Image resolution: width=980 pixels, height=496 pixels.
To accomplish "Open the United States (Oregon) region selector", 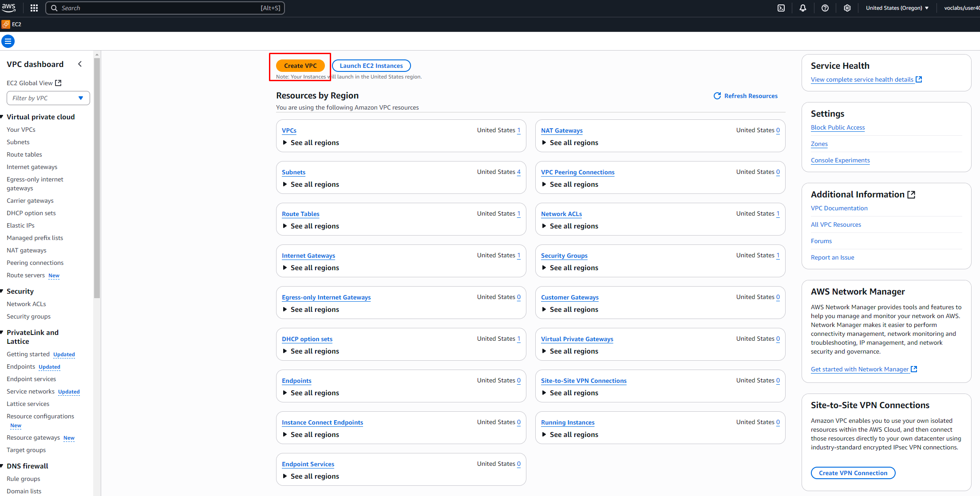I will tap(897, 8).
